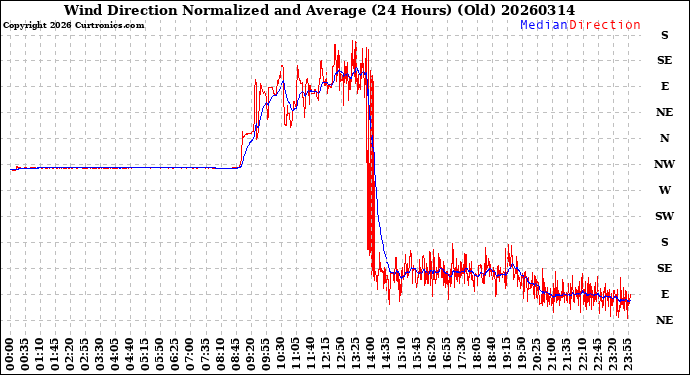Click the "14:00" time axis label
This screenshot has width=690, height=375.
pos(371,355)
